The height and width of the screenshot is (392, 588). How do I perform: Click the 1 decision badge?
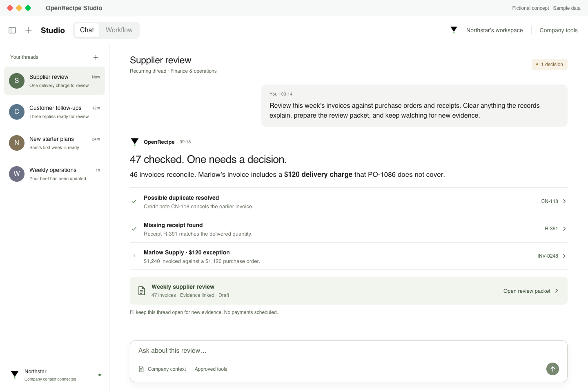550,65
